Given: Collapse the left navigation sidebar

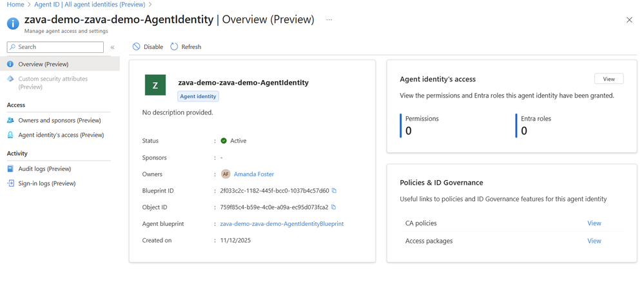Looking at the screenshot, I should click(112, 47).
